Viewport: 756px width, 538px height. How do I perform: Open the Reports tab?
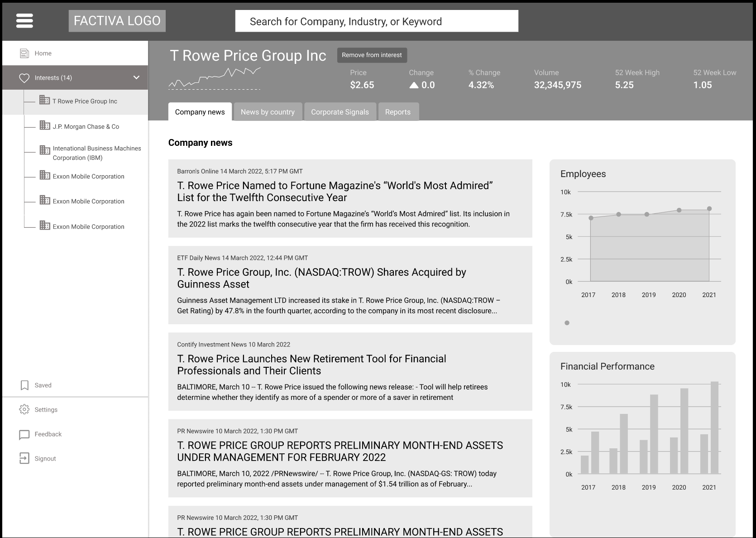tap(398, 112)
